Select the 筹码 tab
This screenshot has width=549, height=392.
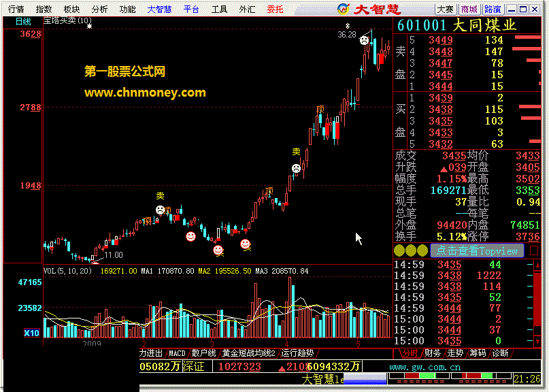pyautogui.click(x=478, y=353)
